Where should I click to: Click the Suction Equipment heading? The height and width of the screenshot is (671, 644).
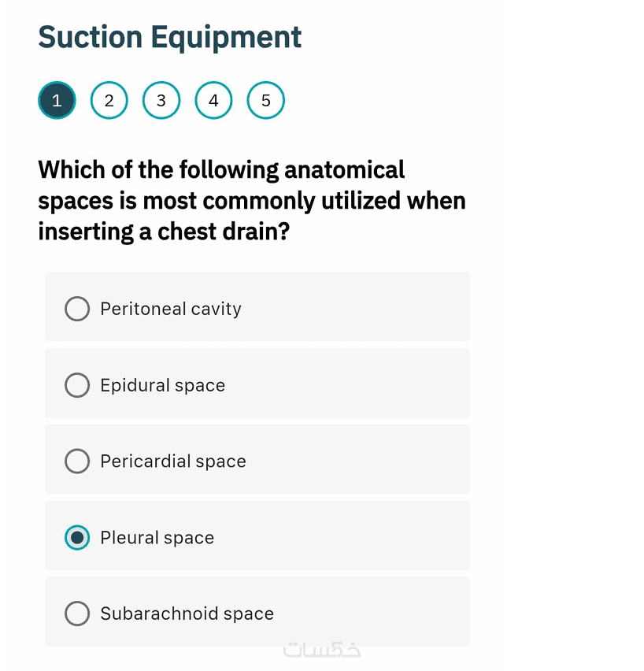(x=169, y=37)
